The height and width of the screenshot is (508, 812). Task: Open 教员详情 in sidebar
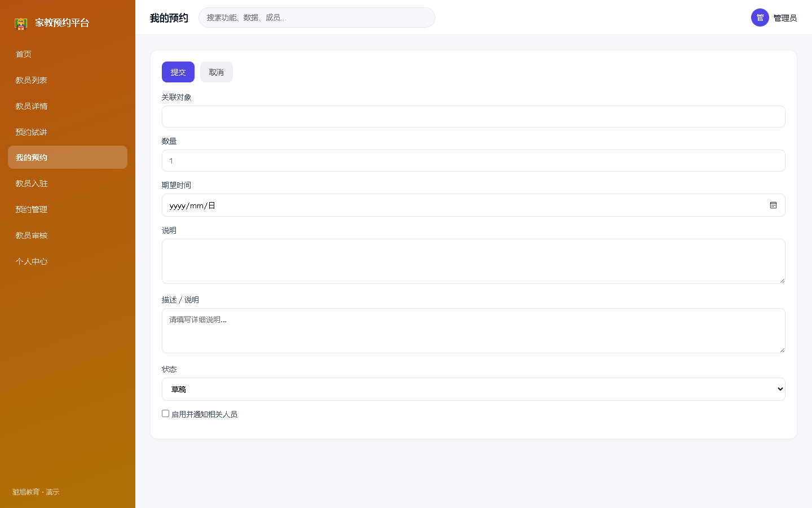(68, 106)
